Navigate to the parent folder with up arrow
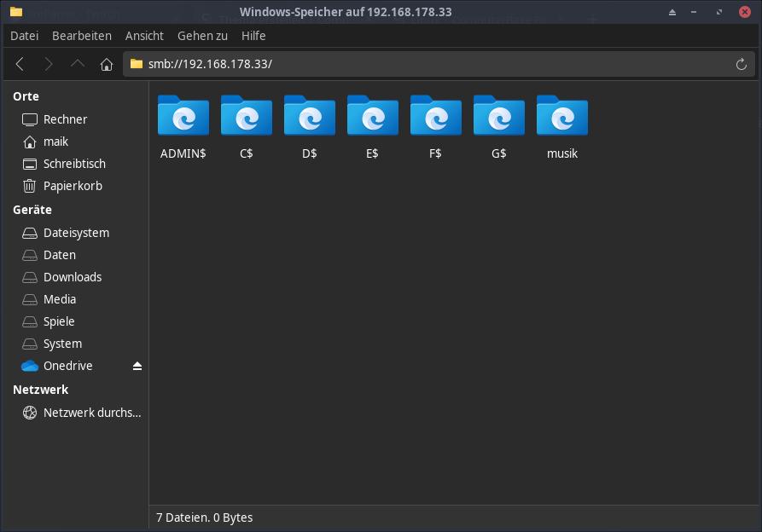 click(78, 64)
